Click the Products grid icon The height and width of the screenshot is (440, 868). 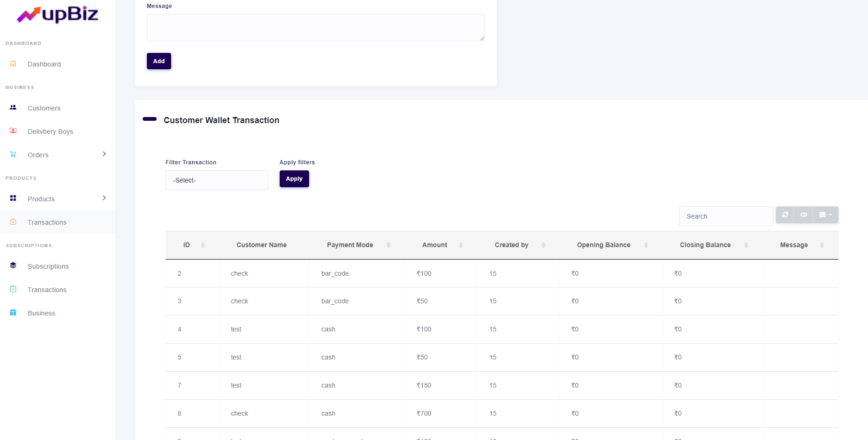(x=13, y=198)
